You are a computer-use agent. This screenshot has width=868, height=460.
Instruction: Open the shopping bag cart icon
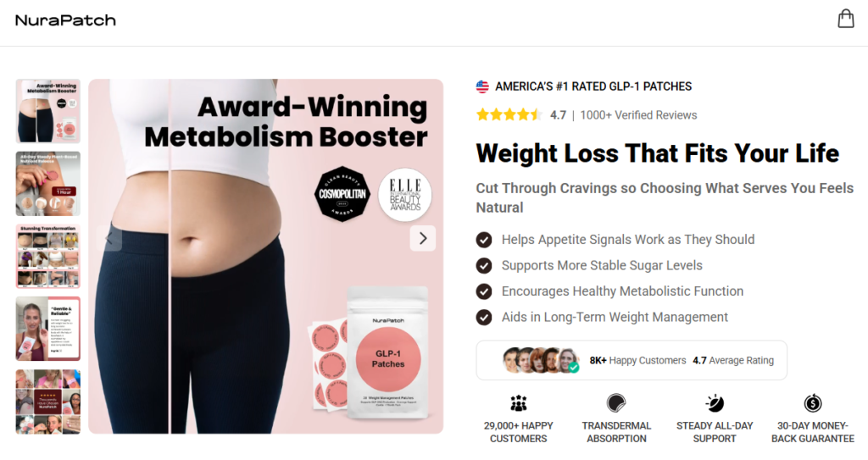tap(845, 19)
